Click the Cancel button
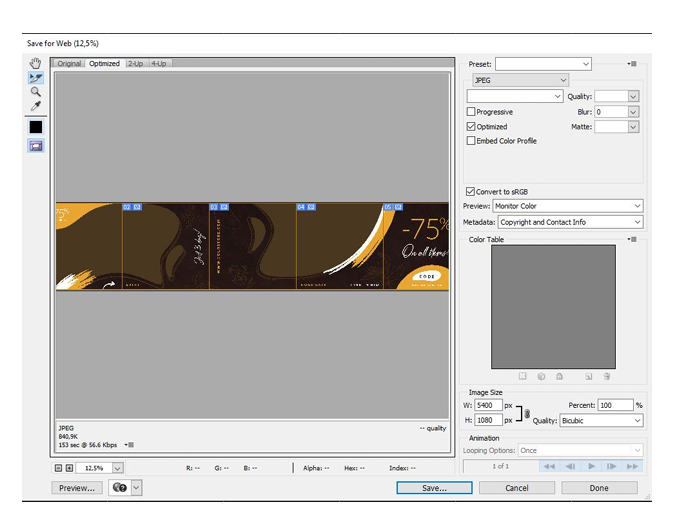The height and width of the screenshot is (523, 680). click(517, 488)
